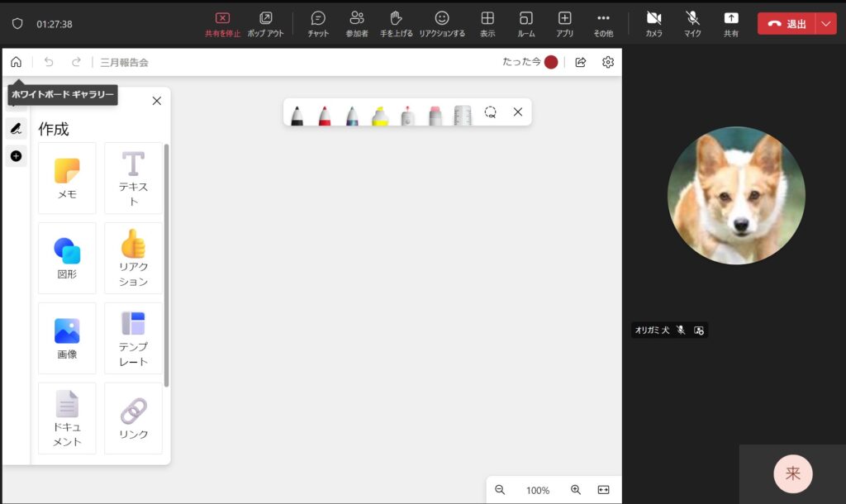846x504 pixels.
Task: Select the eraser tool in pen toolbar
Action: coord(435,114)
